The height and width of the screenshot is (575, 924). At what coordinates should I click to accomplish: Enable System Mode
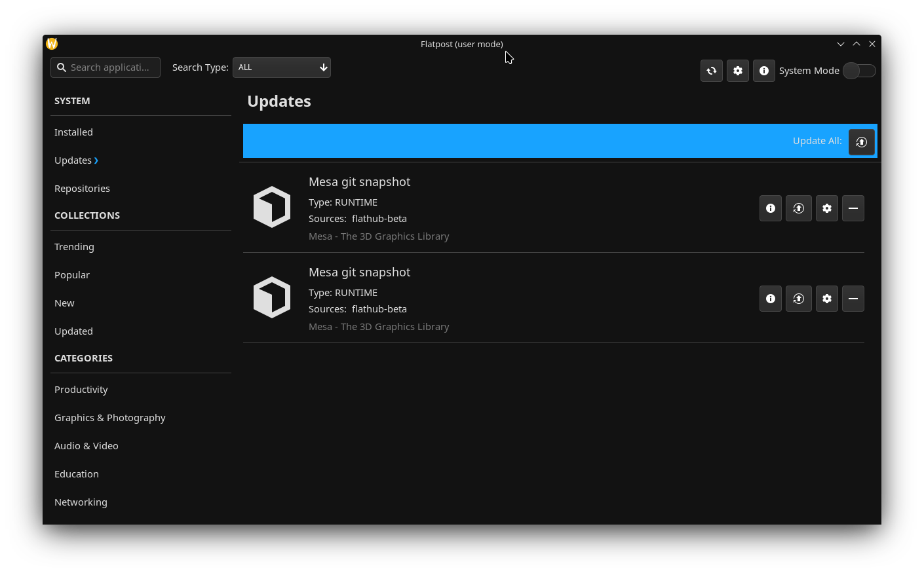[859, 71]
